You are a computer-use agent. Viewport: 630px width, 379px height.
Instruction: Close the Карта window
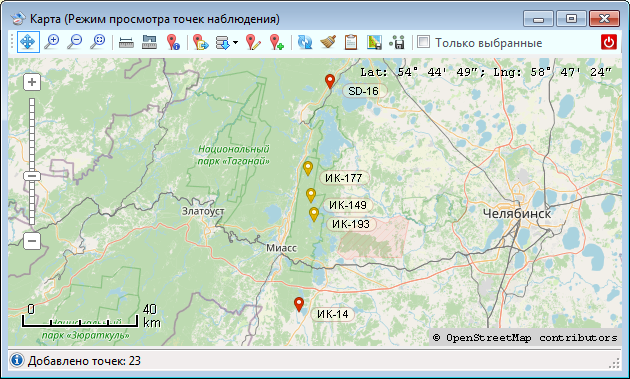pos(604,19)
